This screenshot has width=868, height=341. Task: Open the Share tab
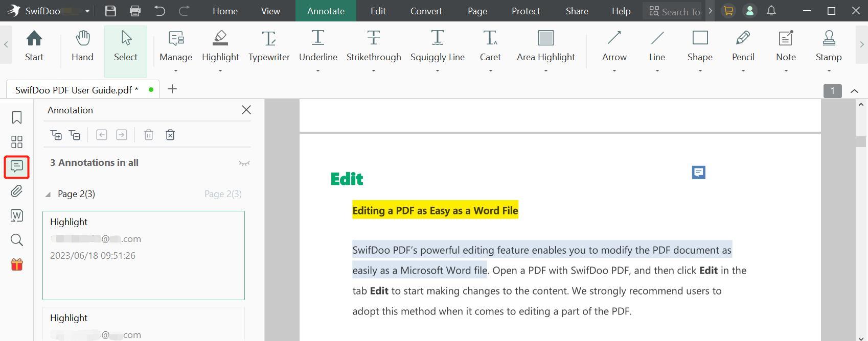577,11
